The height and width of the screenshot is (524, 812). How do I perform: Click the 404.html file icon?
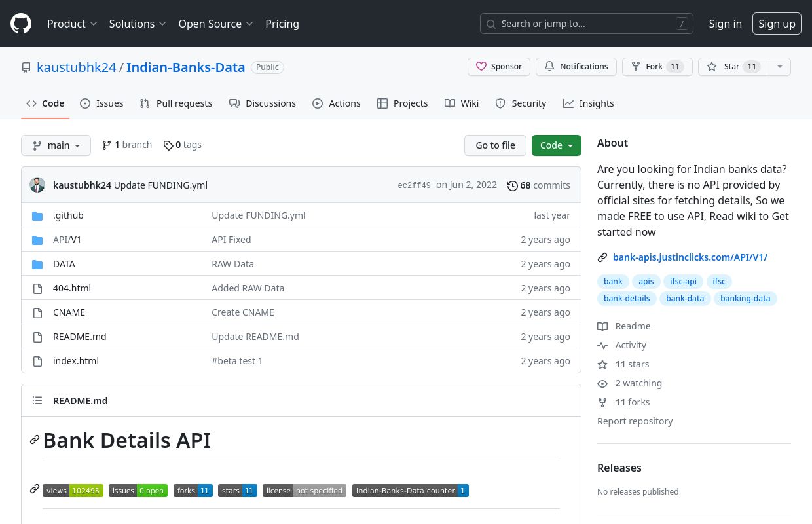37,288
